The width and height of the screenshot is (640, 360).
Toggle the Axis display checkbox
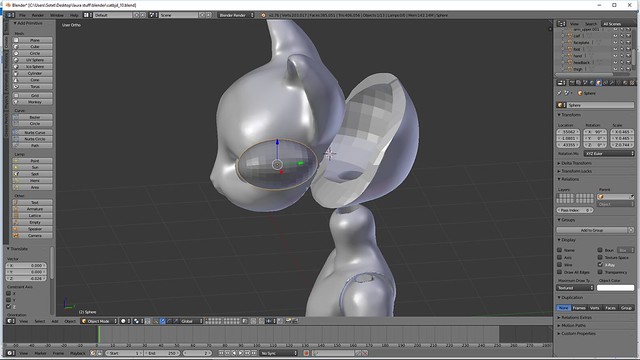pos(560,257)
